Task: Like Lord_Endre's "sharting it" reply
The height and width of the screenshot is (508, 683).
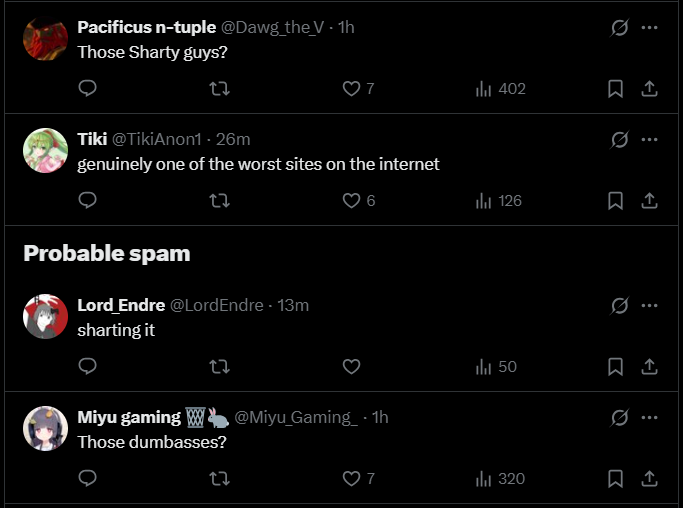Action: [351, 367]
